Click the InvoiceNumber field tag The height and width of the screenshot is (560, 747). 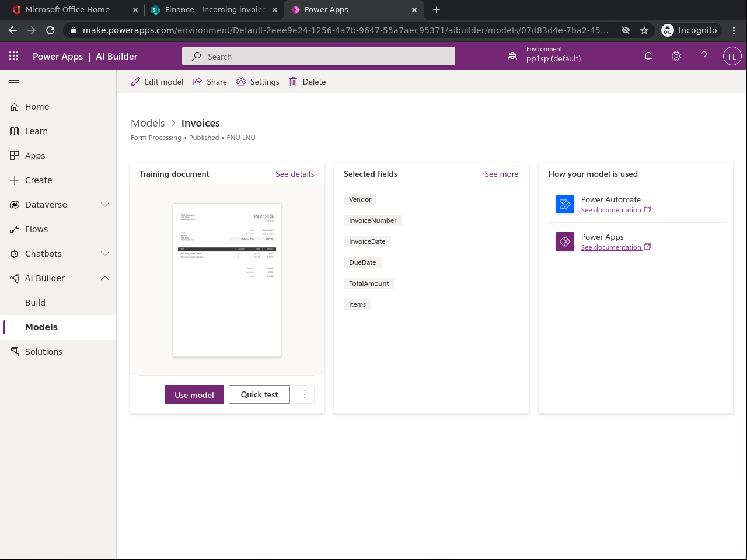tap(373, 220)
